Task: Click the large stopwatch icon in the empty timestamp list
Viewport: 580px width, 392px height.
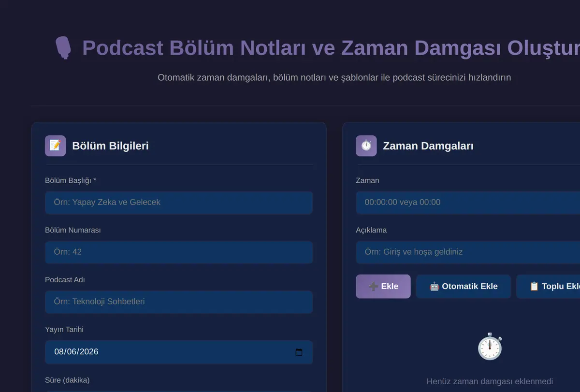Action: point(490,347)
